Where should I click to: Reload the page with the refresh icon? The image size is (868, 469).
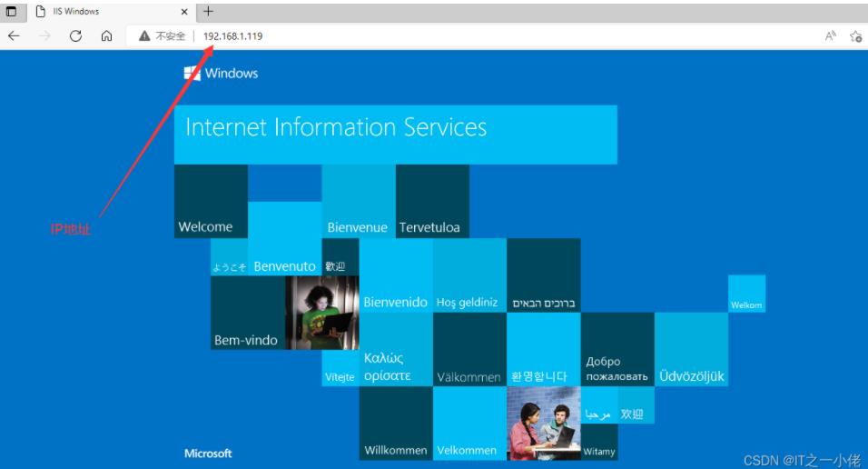76,36
